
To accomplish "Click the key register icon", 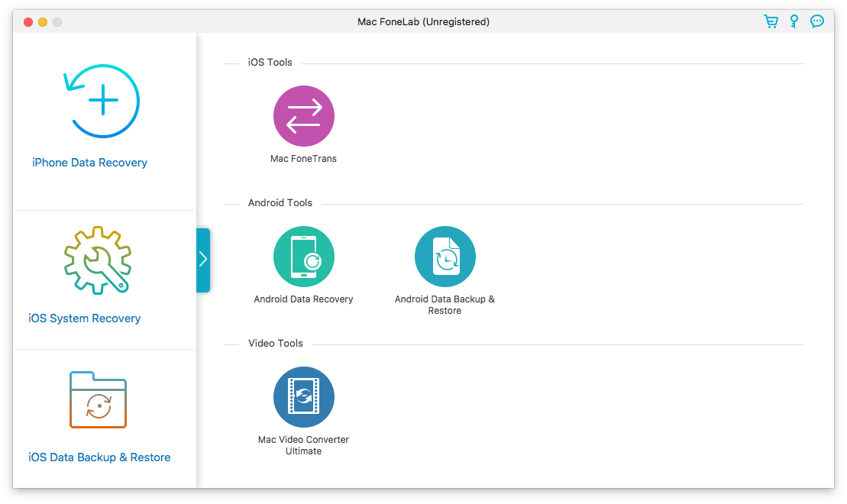I will [794, 21].
